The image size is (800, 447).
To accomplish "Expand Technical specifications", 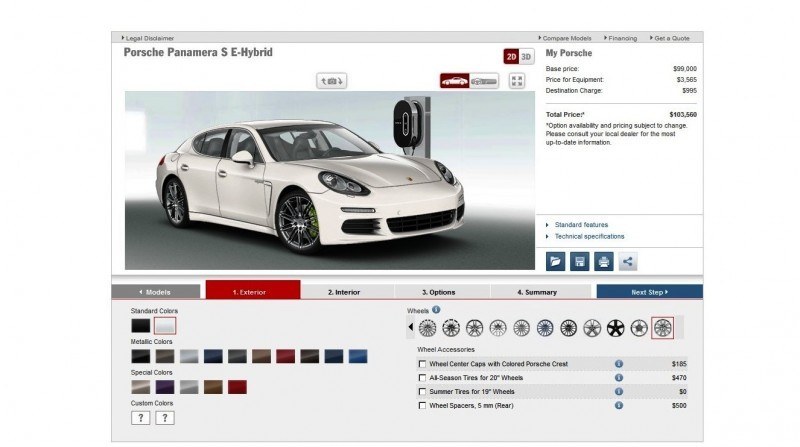I will (x=589, y=236).
